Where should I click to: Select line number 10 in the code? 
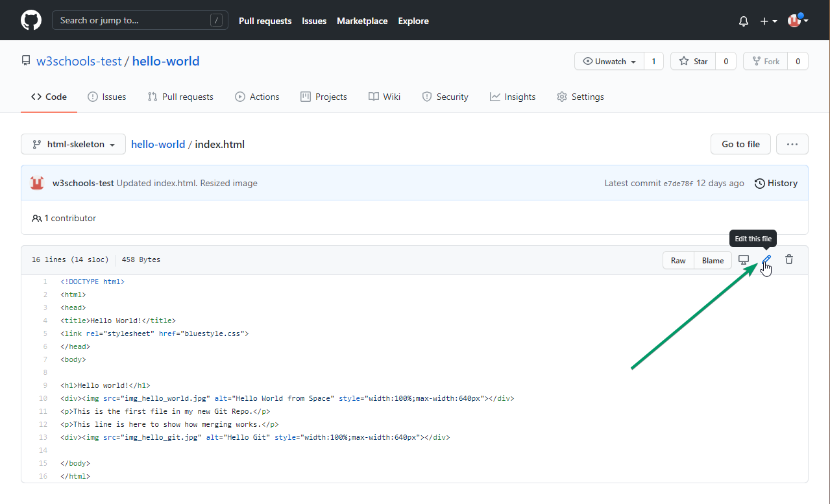point(43,398)
